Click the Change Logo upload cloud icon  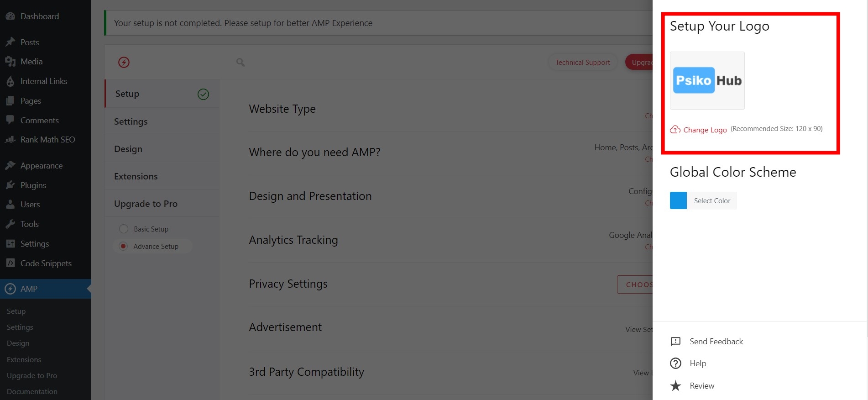[x=675, y=130]
